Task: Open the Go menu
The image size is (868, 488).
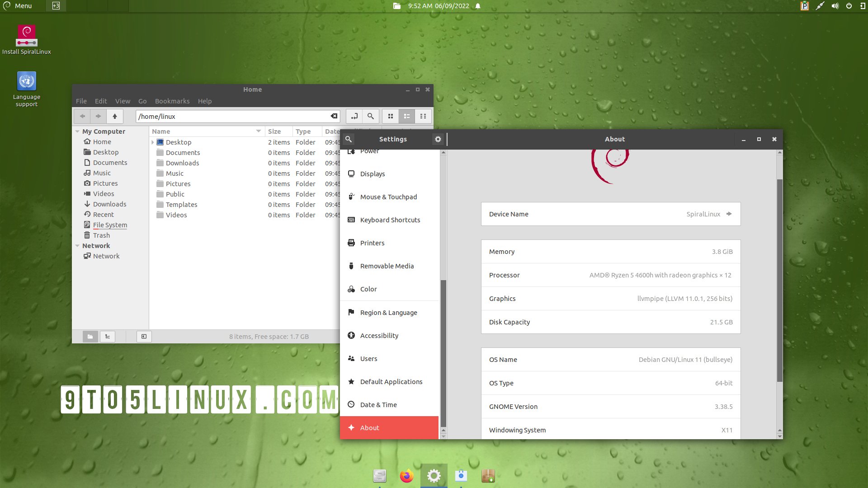Action: [142, 101]
